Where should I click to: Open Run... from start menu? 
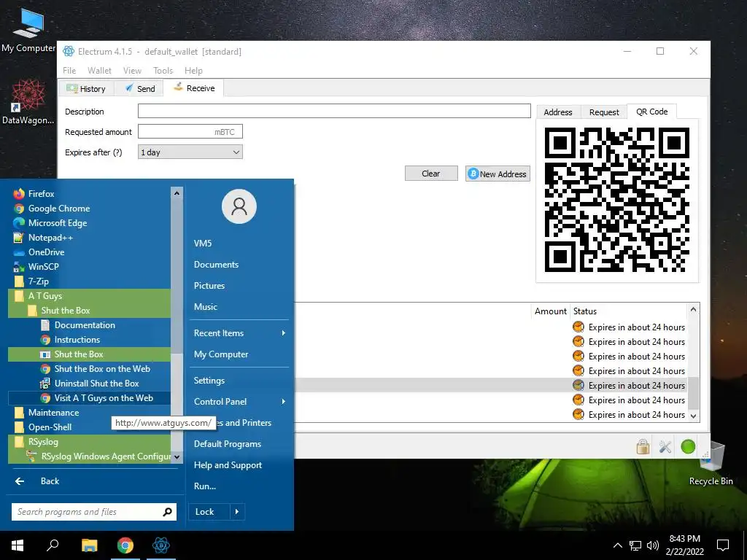[x=205, y=486]
